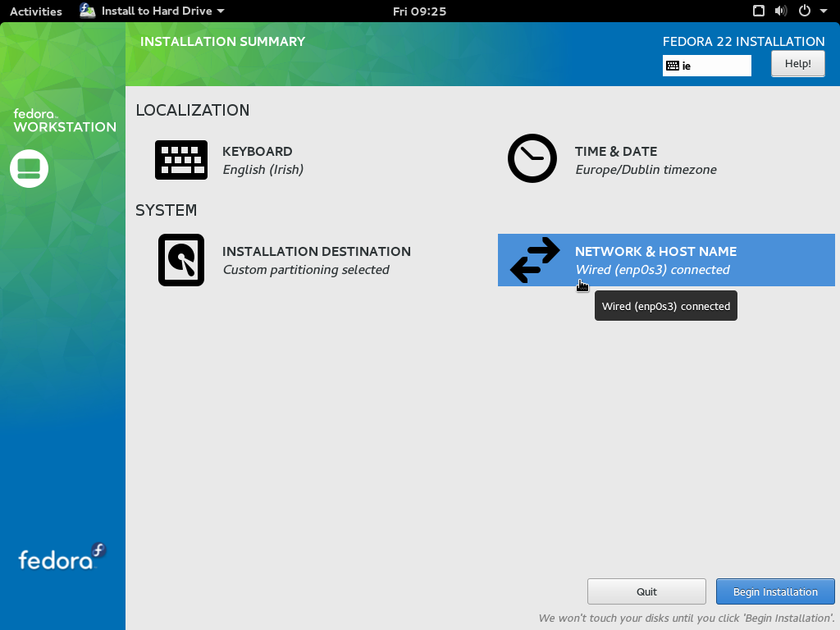Select the NETWORK & HOST NAME label
This screenshot has height=630, width=840.
(x=655, y=252)
